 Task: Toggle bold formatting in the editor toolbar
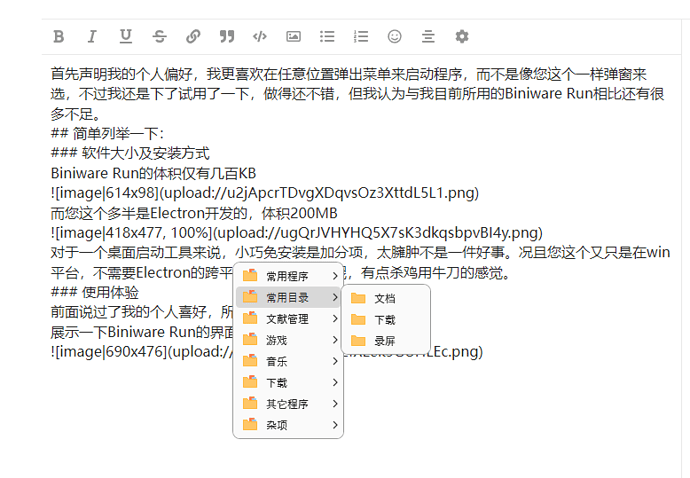58,36
